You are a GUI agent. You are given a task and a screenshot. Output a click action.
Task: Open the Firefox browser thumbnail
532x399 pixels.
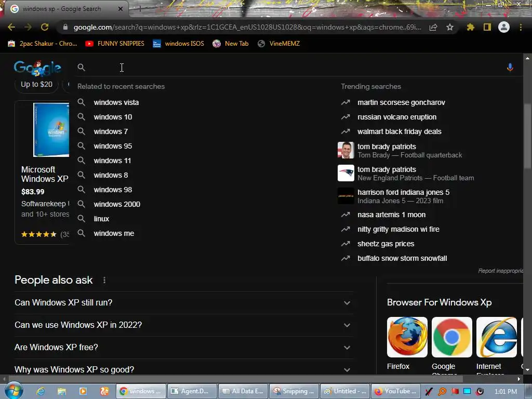(x=407, y=337)
